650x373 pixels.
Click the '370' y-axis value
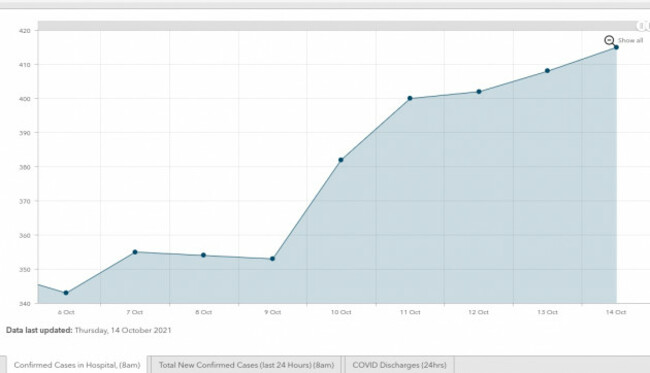point(24,201)
